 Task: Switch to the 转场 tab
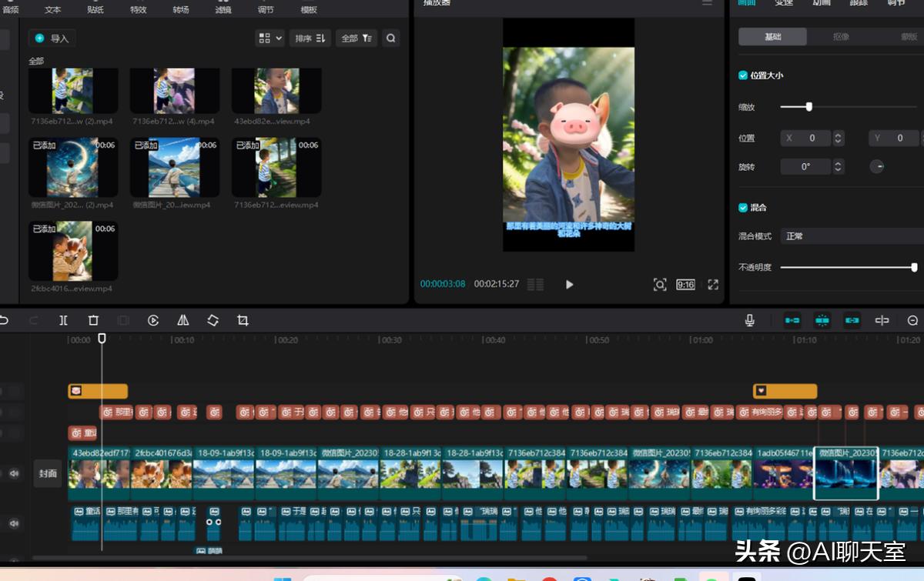click(x=181, y=9)
